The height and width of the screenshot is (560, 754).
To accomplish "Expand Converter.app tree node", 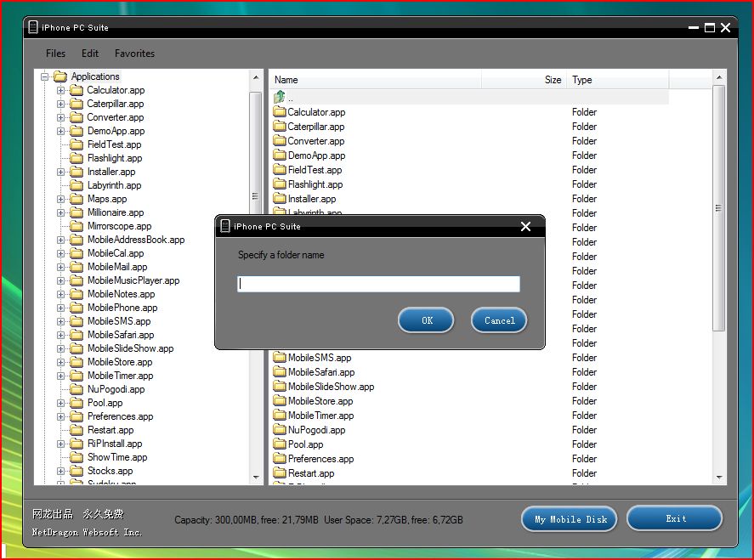I will [x=60, y=117].
